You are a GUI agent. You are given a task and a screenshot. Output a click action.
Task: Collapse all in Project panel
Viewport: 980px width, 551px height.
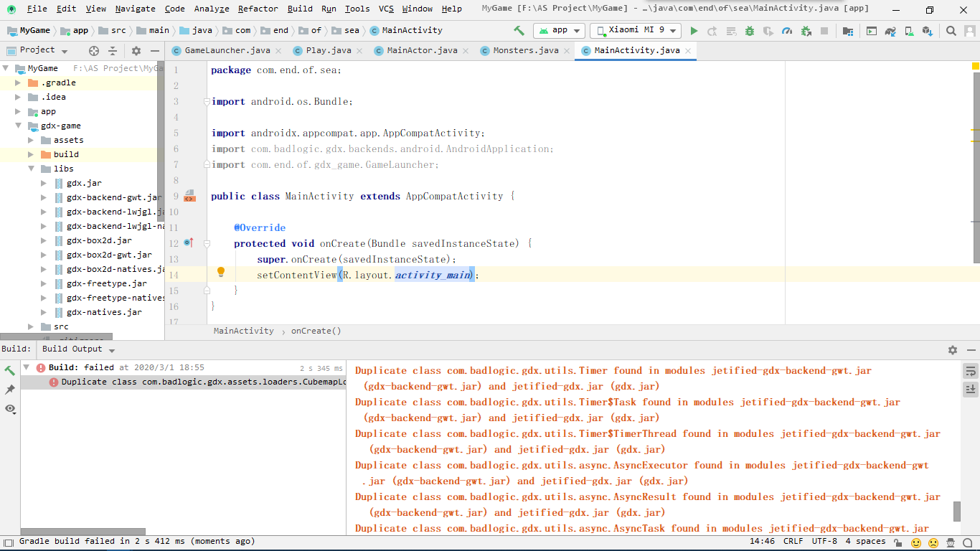(x=113, y=51)
